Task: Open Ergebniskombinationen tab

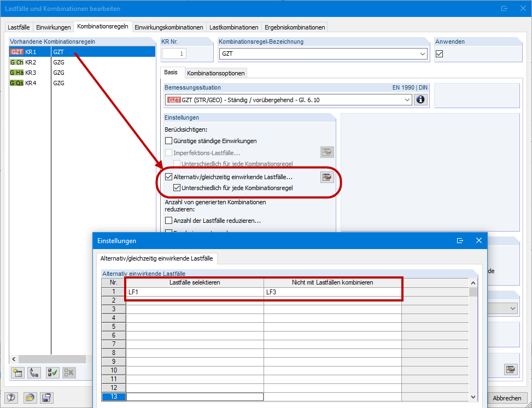Action: [x=295, y=27]
